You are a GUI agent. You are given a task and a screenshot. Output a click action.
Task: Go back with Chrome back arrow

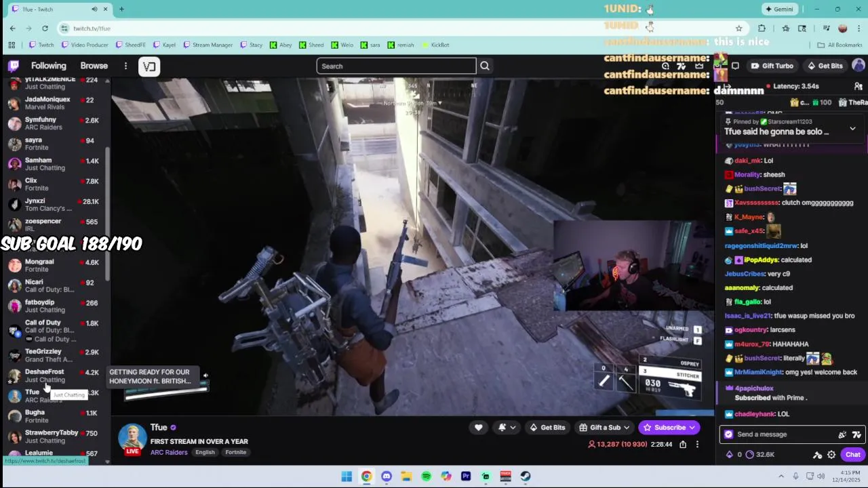click(x=12, y=28)
